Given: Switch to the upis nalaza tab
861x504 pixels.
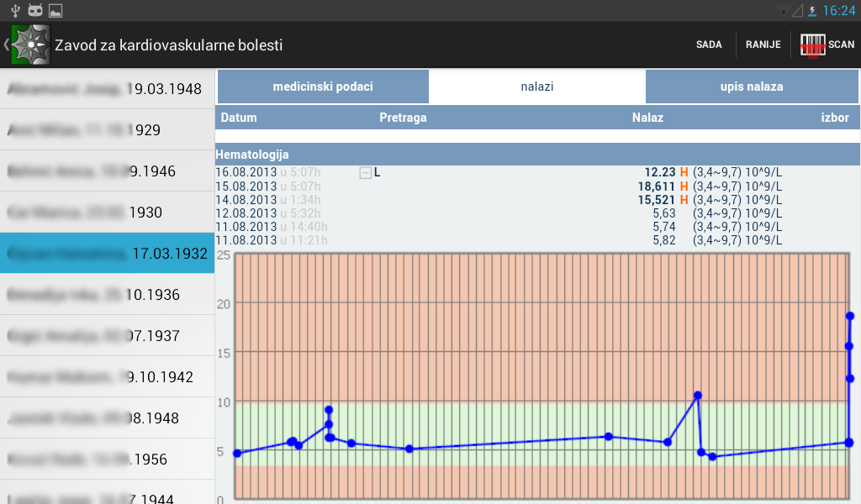Looking at the screenshot, I should (x=752, y=87).
